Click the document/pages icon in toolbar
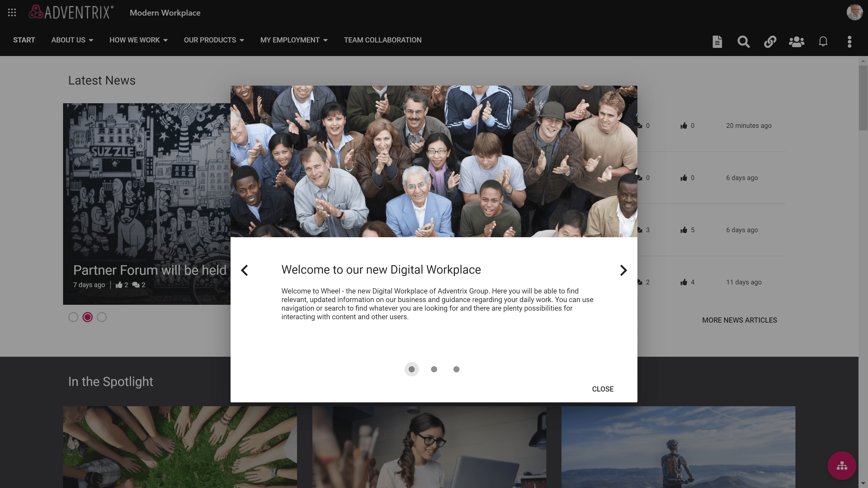The image size is (868, 488). (718, 41)
